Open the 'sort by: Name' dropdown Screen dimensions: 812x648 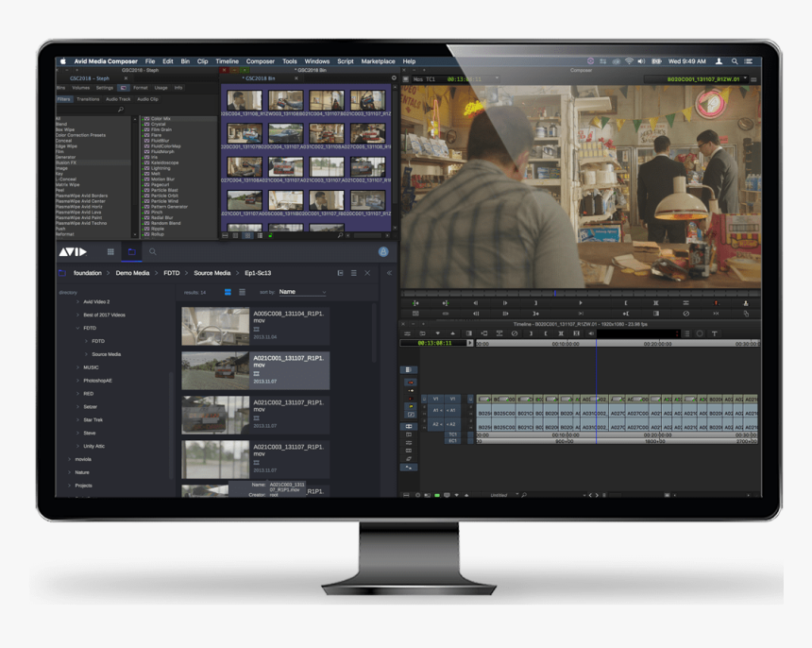point(300,291)
